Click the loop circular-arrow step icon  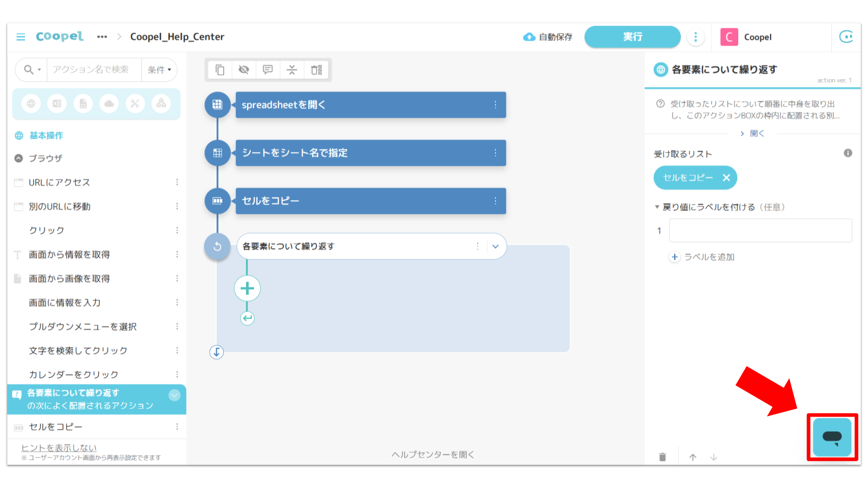[217, 246]
